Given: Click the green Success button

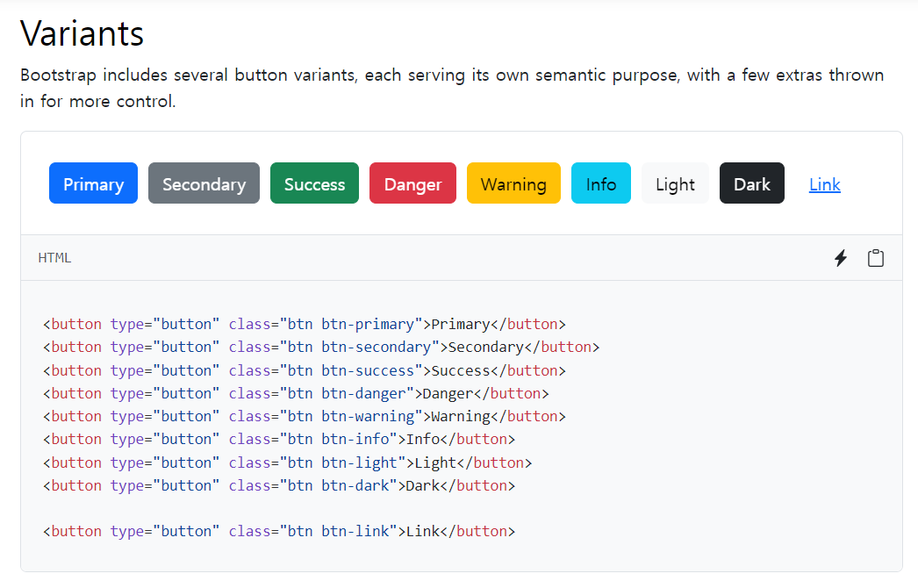Looking at the screenshot, I should (314, 183).
